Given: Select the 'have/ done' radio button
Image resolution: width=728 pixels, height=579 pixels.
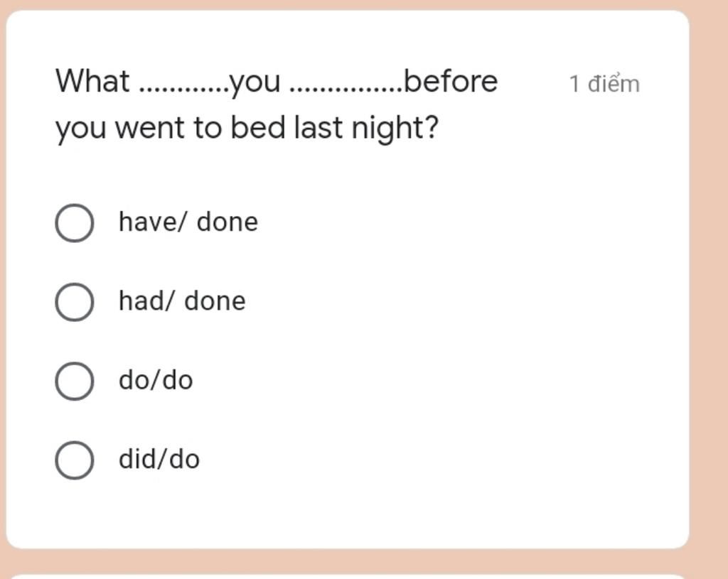Looking at the screenshot, I should (74, 222).
